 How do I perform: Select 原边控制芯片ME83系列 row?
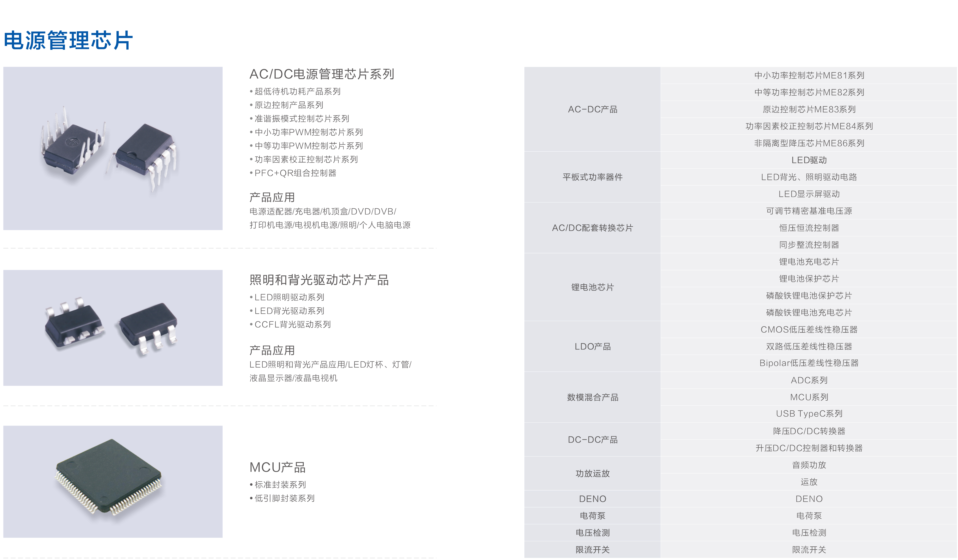(x=809, y=109)
